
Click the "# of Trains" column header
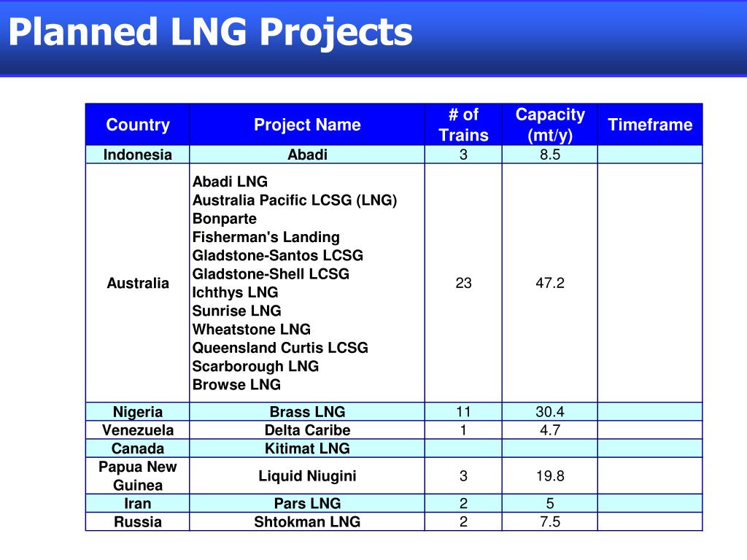coord(463,125)
